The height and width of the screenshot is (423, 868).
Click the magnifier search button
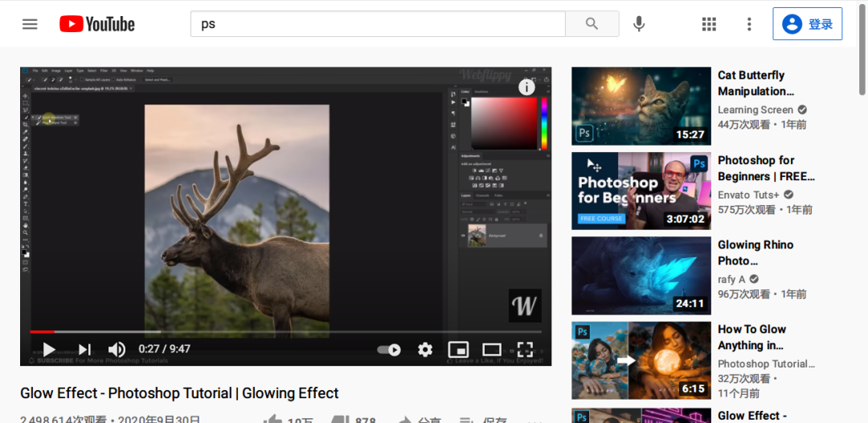(x=592, y=24)
